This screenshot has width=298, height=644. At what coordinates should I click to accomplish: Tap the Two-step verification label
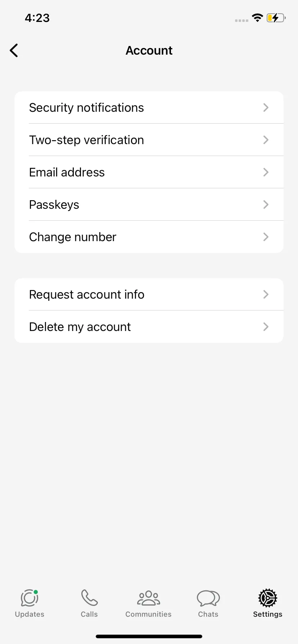click(x=86, y=140)
